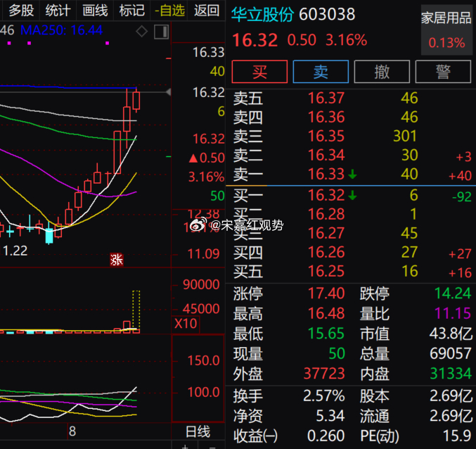The height and width of the screenshot is (449, 476).
Task: Toggle the side panel layout icon
Action: (161, 32)
